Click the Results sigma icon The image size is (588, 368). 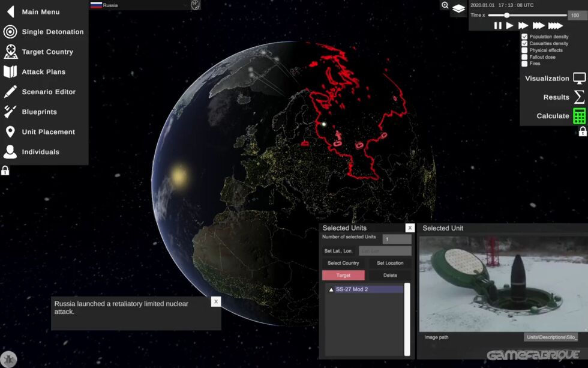coord(580,97)
